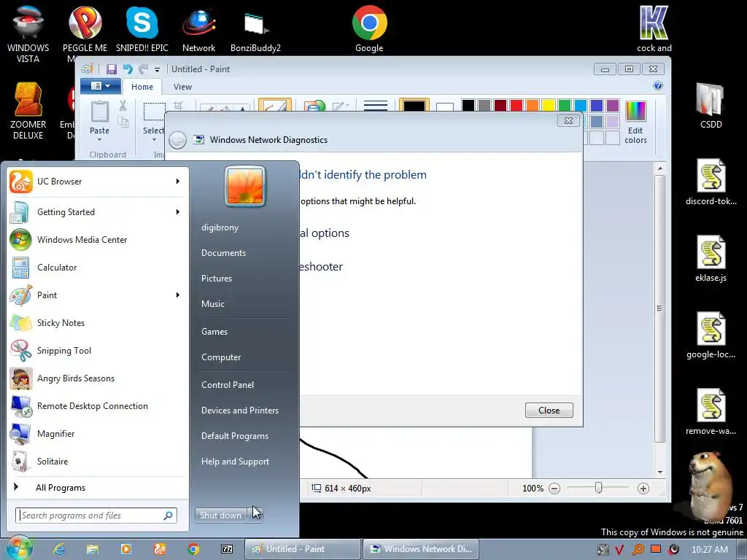
Task: Open the Shut down options arrow
Action: click(255, 516)
